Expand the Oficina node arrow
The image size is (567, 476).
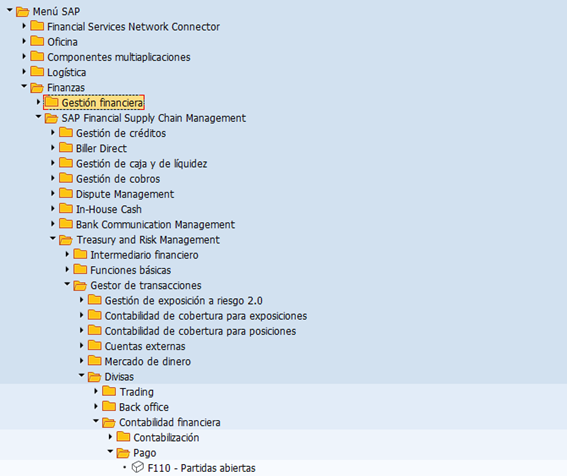[24, 41]
